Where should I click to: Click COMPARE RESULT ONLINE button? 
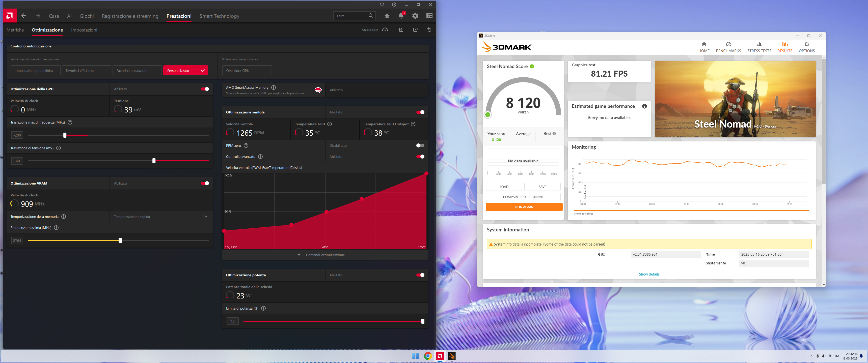pyautogui.click(x=523, y=197)
